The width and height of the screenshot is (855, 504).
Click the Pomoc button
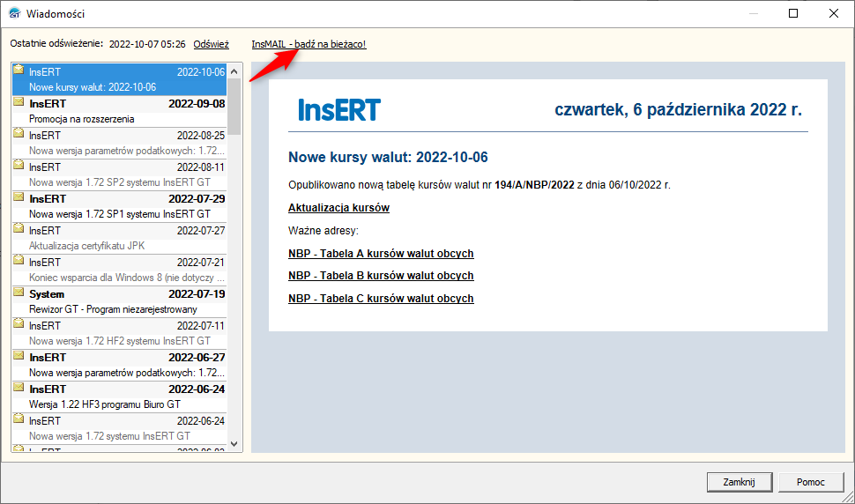click(811, 482)
